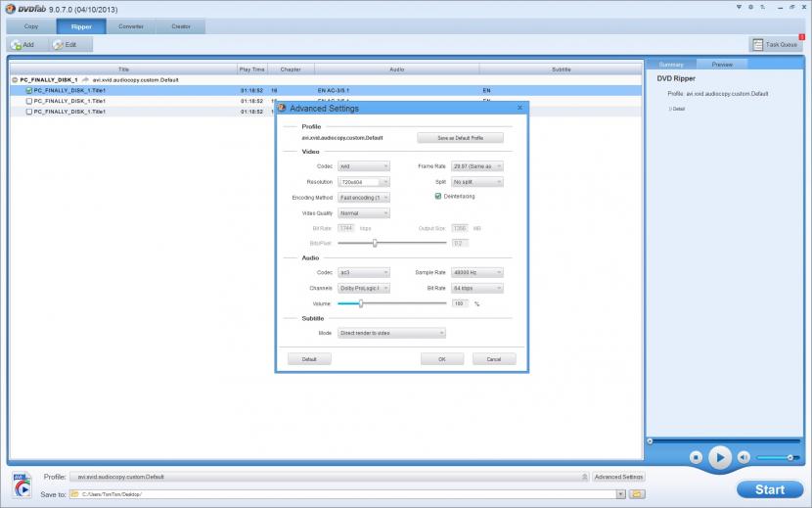The height and width of the screenshot is (508, 812).
Task: Click the Subtitle column header
Action: 561,69
